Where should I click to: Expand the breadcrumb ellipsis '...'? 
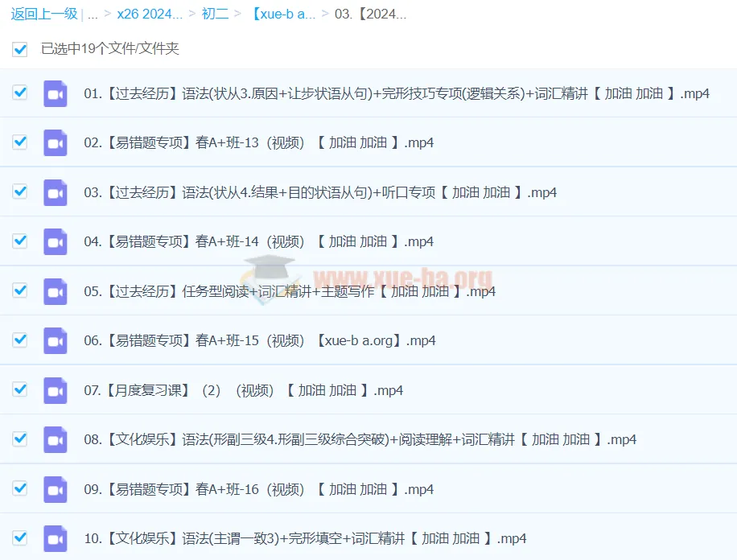pyautogui.click(x=93, y=14)
